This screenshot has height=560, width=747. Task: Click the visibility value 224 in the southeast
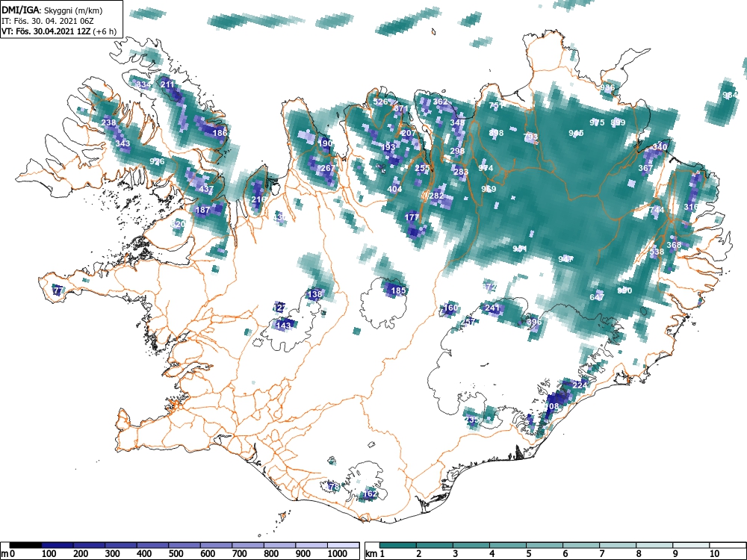click(580, 385)
